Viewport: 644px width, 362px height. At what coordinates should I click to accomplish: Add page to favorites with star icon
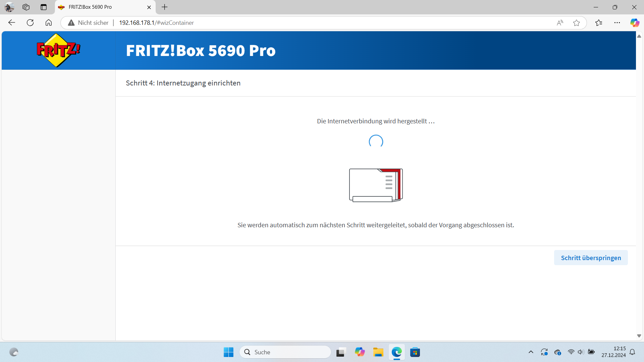point(577,22)
